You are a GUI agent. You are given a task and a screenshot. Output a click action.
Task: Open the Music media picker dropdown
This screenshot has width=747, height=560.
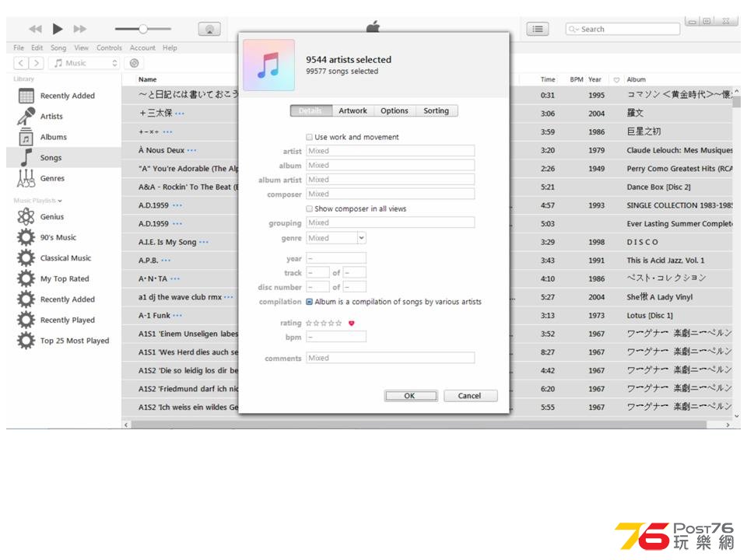[x=84, y=63]
